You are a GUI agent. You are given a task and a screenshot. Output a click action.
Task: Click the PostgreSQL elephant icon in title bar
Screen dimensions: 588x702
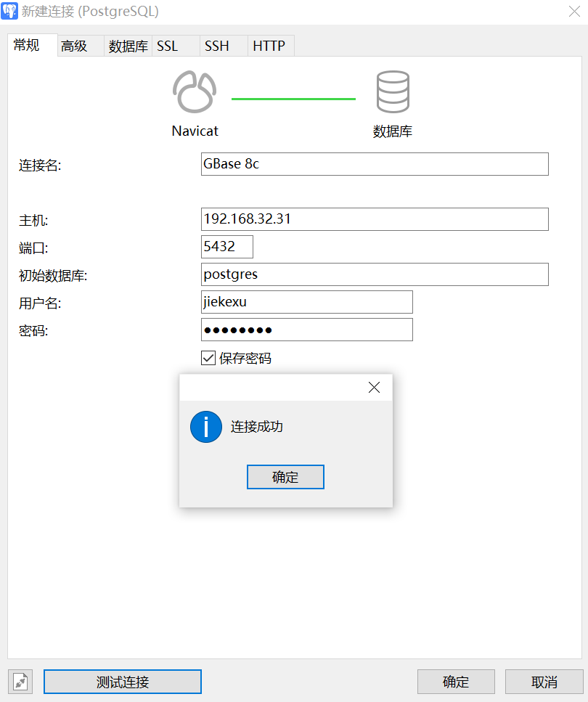tap(10, 11)
